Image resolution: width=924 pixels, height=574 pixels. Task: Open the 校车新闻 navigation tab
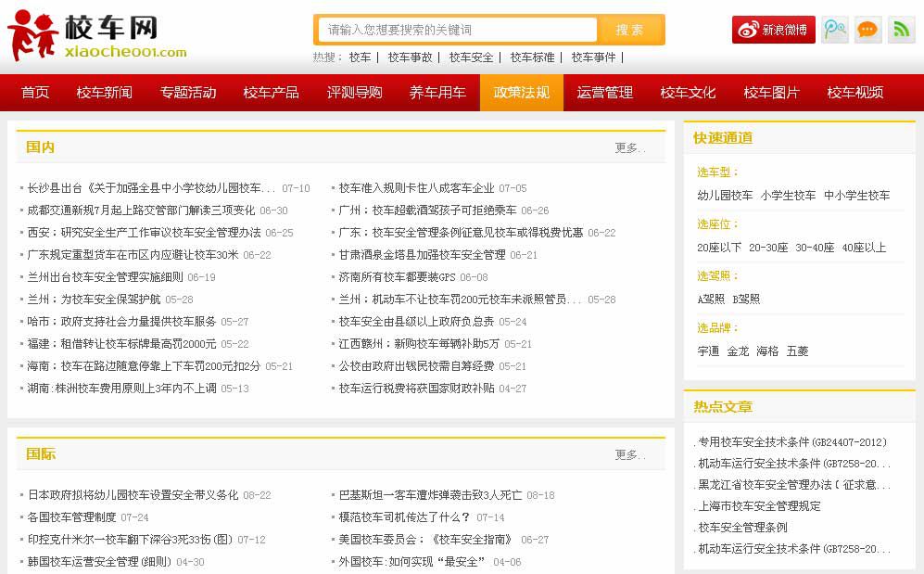[105, 93]
